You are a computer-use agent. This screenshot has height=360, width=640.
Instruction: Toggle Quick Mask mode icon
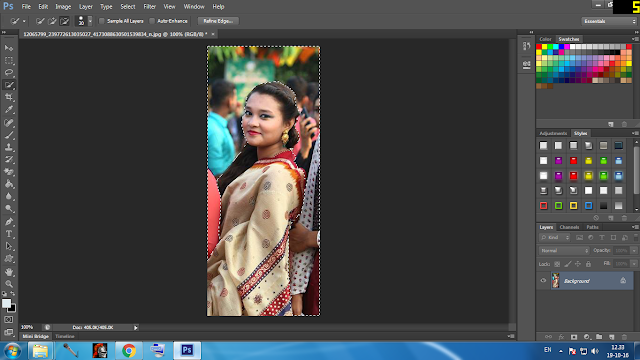click(x=9, y=320)
